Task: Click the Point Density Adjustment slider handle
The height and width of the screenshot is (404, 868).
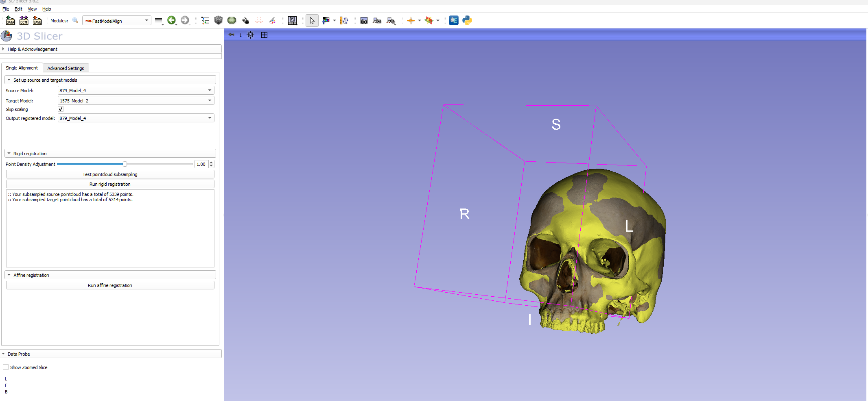Action: coord(125,164)
